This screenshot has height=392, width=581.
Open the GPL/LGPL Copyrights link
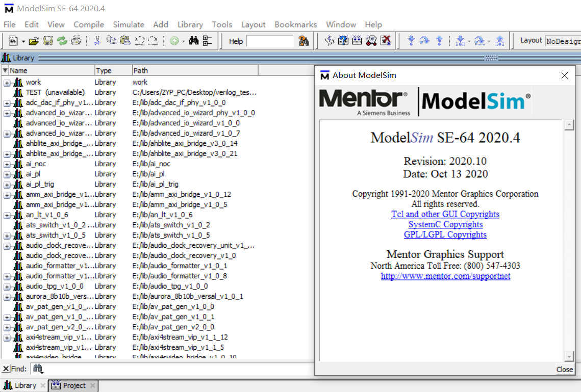tap(445, 234)
